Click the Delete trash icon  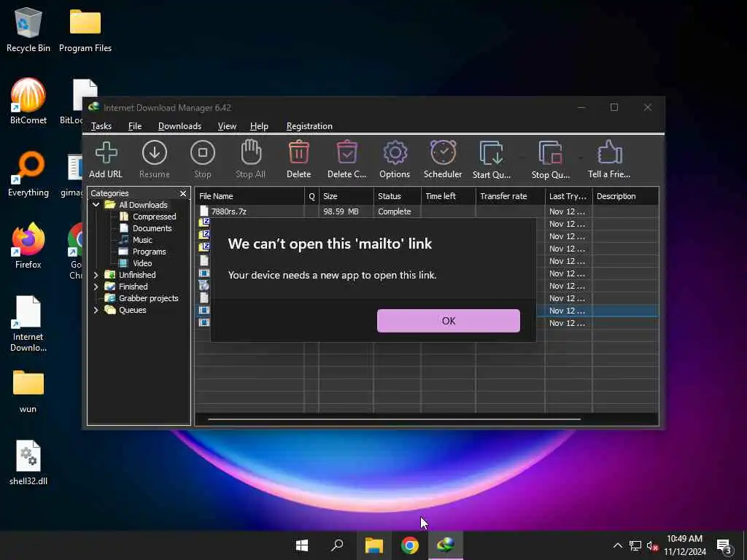point(298,153)
